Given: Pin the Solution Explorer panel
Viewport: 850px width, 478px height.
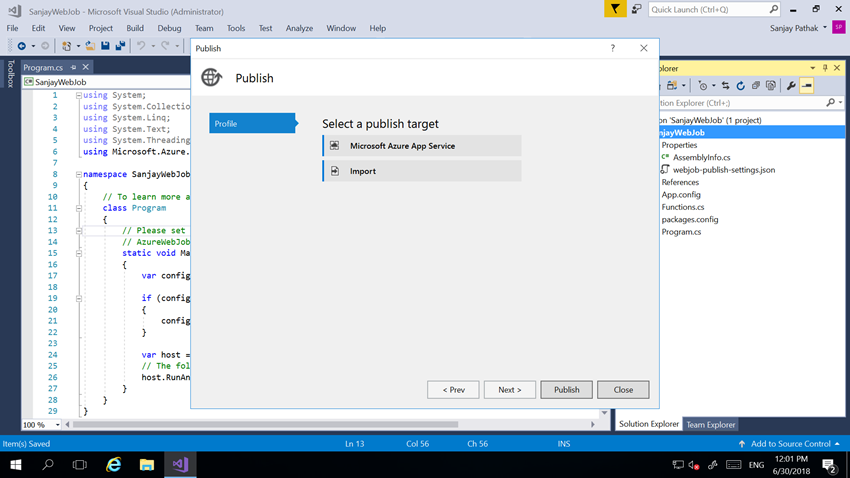Looking at the screenshot, I should click(x=825, y=68).
